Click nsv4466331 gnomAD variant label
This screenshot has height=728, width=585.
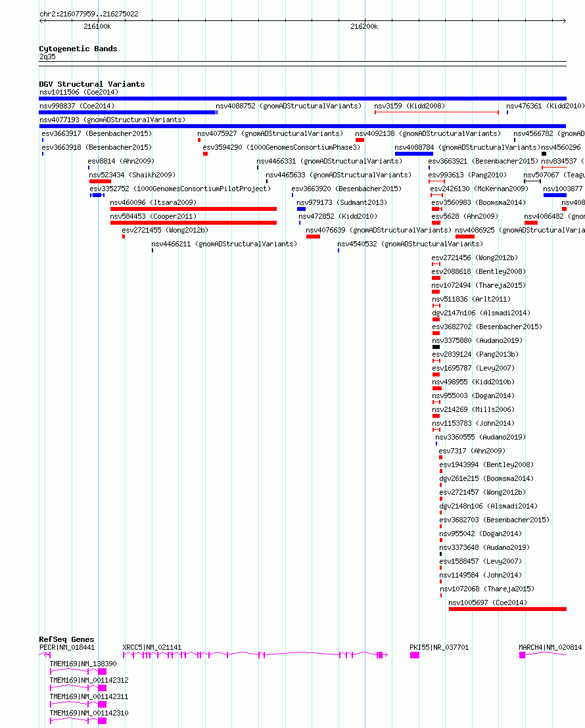click(x=329, y=161)
